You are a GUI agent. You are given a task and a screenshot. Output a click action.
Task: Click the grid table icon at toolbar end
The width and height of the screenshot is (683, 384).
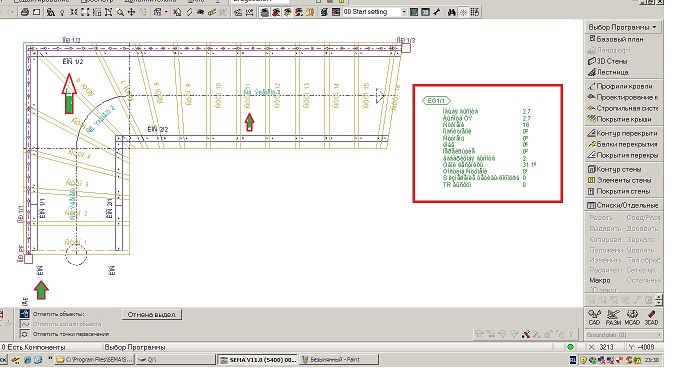pyautogui.click(x=475, y=12)
